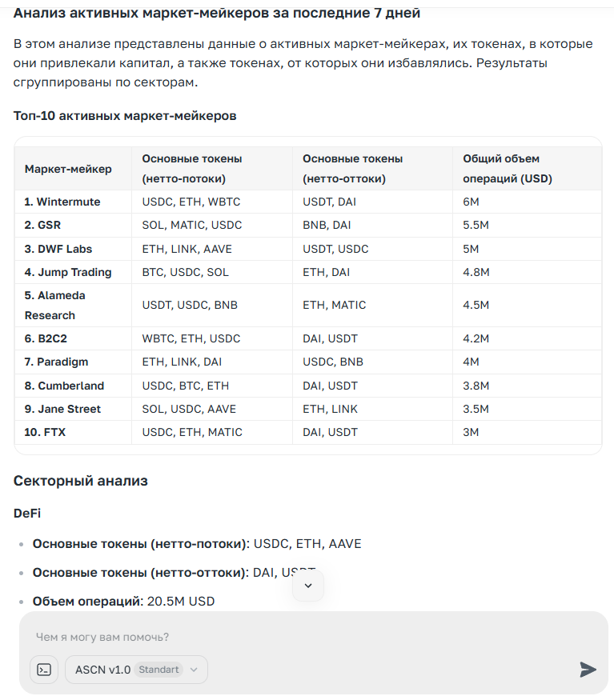This screenshot has width=614, height=700.
Task: Select the "5. Alameda Research" cell
Action: (55, 305)
